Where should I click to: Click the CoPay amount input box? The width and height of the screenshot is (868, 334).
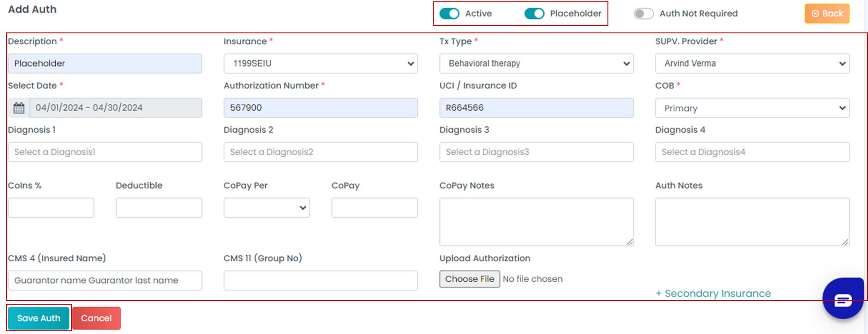click(374, 207)
